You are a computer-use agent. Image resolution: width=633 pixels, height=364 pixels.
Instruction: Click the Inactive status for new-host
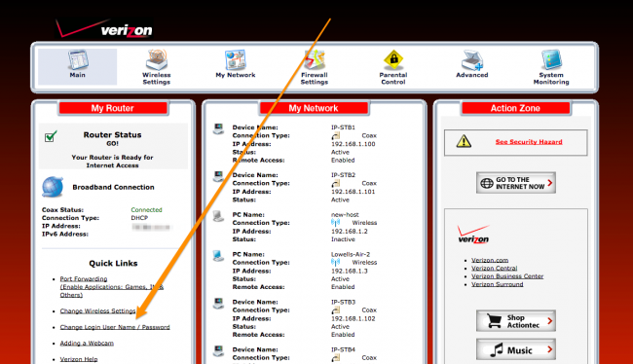coord(343,239)
